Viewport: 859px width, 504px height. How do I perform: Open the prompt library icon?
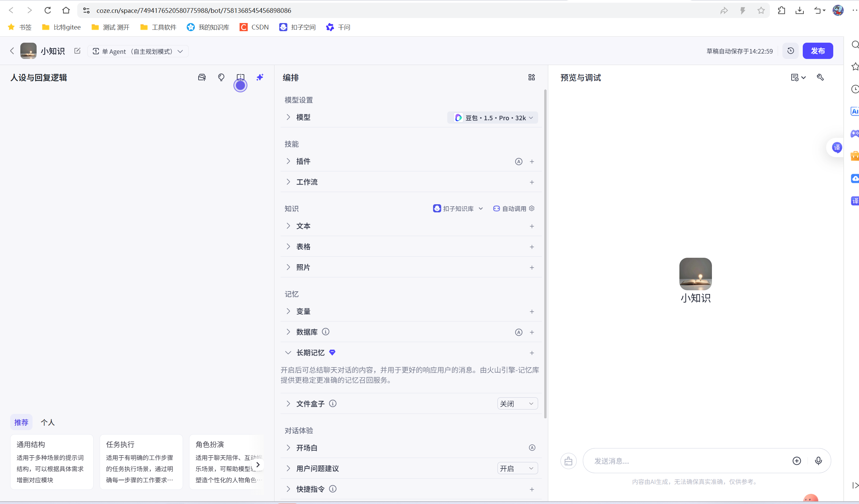pyautogui.click(x=202, y=77)
